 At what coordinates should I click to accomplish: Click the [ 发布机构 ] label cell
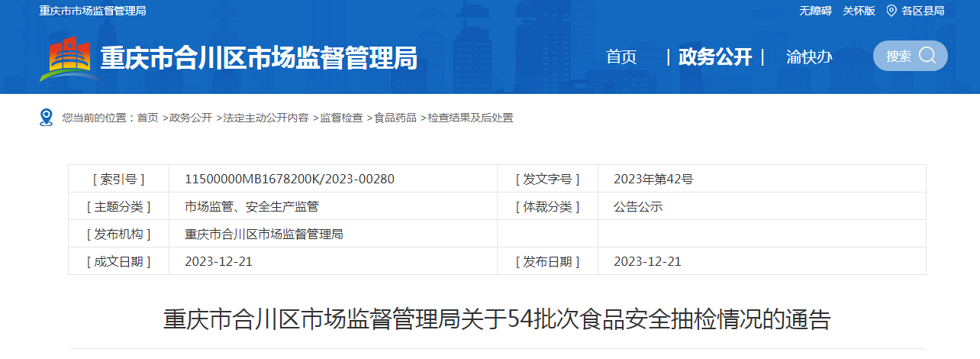point(118,234)
